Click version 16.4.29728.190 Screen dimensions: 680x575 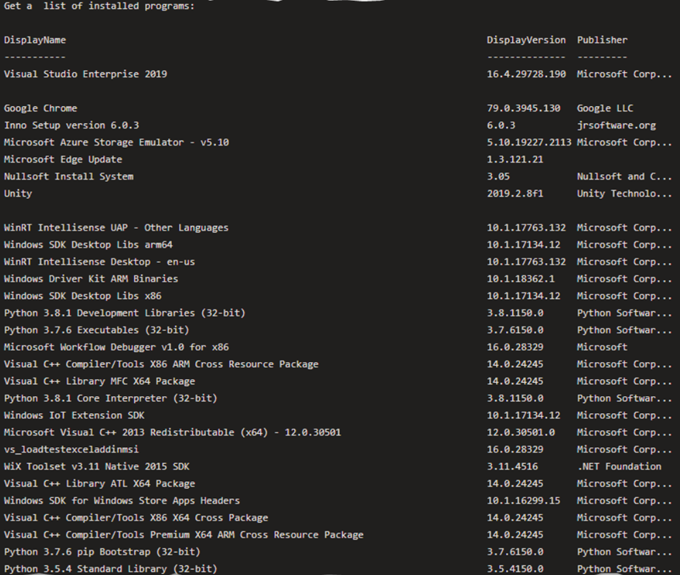coord(526,74)
